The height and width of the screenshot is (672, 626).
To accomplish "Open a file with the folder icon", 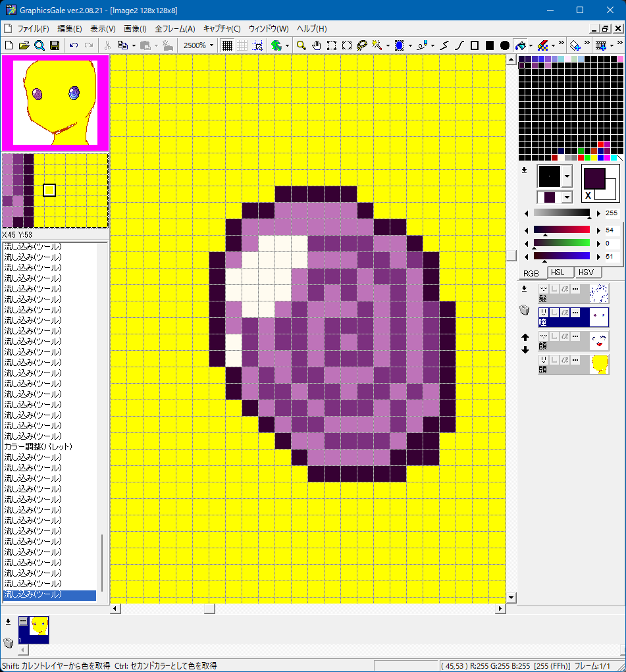I will click(24, 45).
